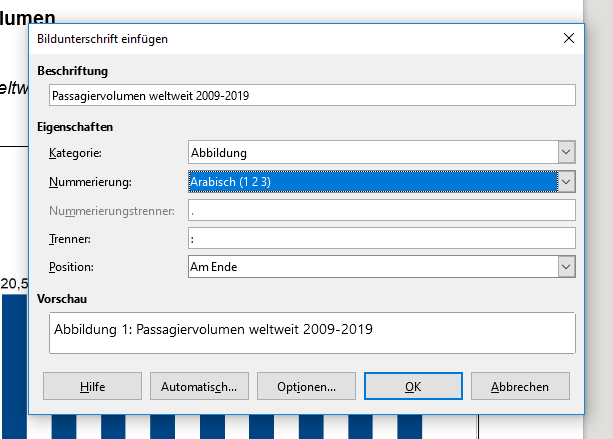Expand the Nummerierung dropdown arrow
Screen dimensions: 613x439
[566, 181]
